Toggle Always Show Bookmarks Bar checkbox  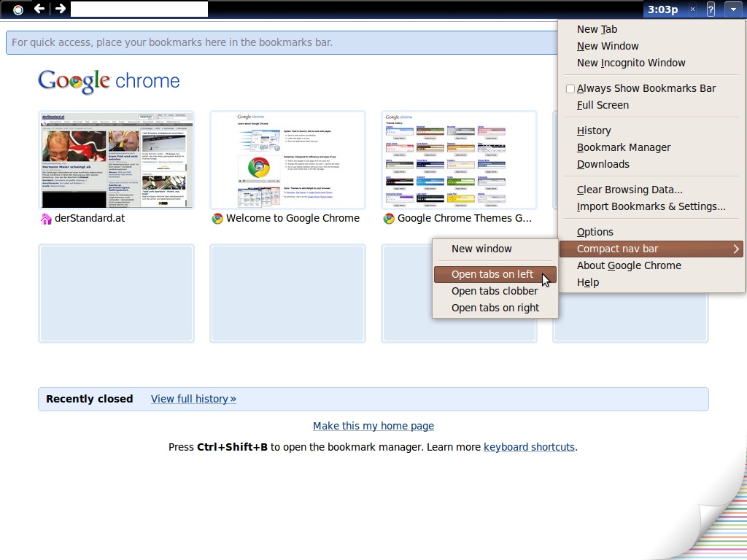(570, 88)
